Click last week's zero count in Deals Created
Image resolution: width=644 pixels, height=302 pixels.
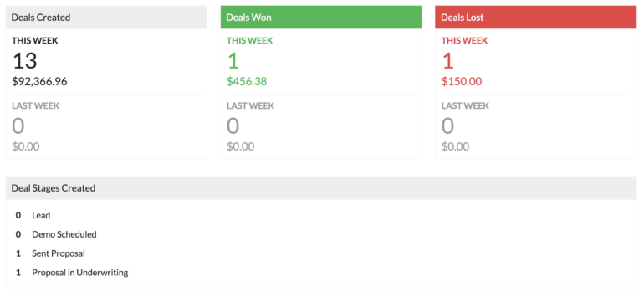tap(18, 126)
